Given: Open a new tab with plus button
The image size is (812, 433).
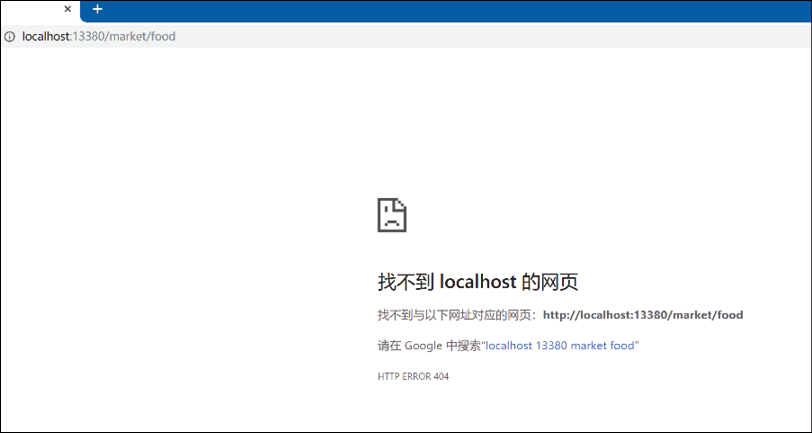Looking at the screenshot, I should [x=97, y=9].
